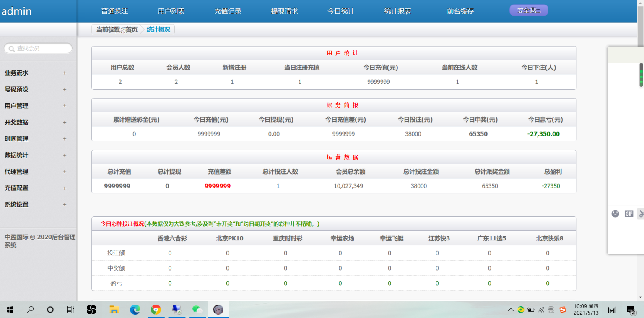Click the smiley emoji icon
The height and width of the screenshot is (318, 644).
(x=615, y=214)
